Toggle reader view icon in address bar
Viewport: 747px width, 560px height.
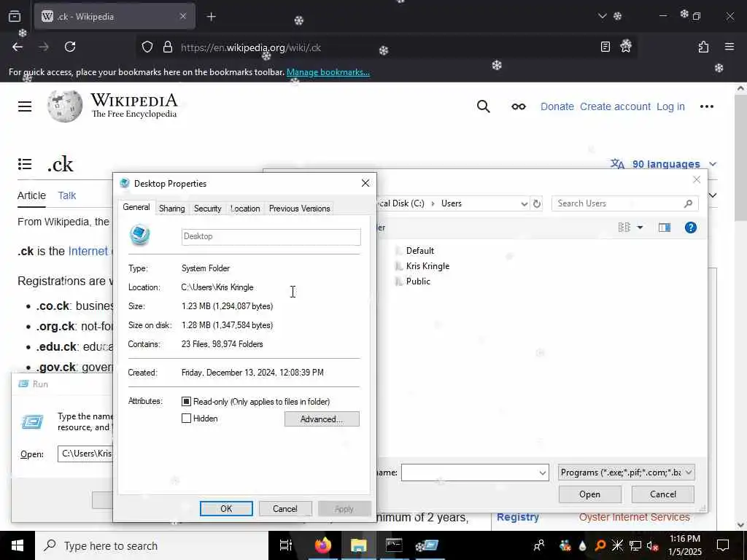605,47
